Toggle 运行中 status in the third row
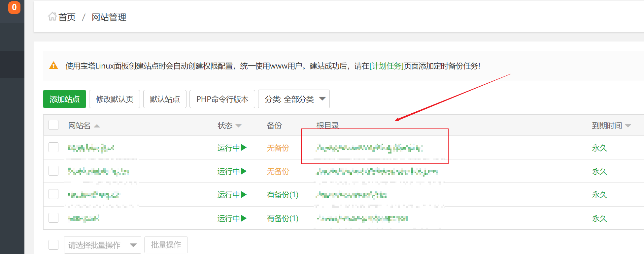Viewport: 644px width, 254px height. point(232,195)
